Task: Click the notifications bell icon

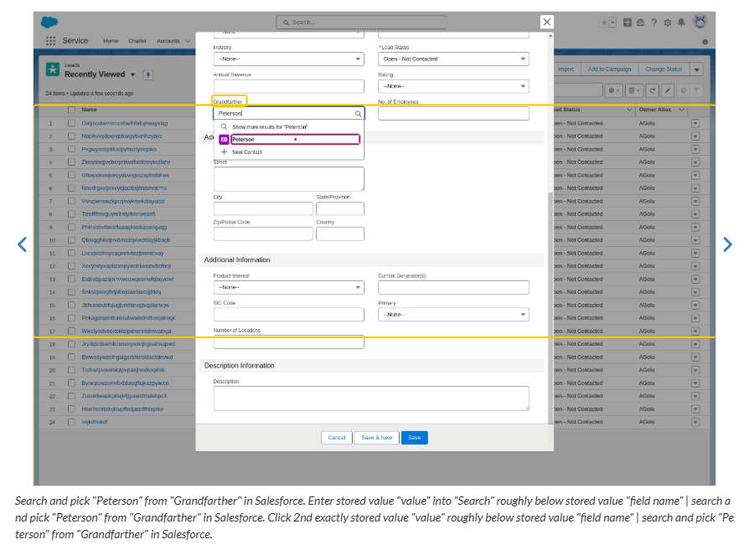Action: pyautogui.click(x=681, y=23)
